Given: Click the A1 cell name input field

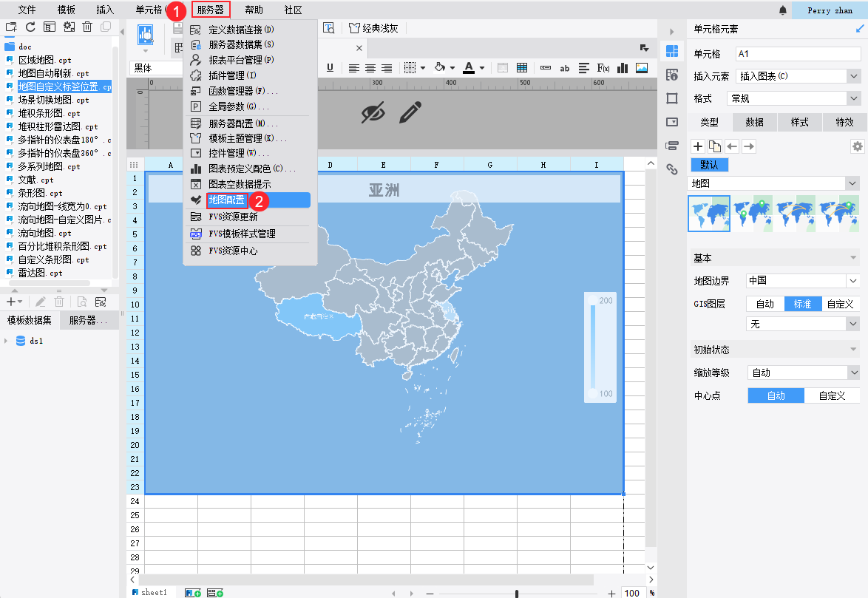Looking at the screenshot, I should 797,53.
